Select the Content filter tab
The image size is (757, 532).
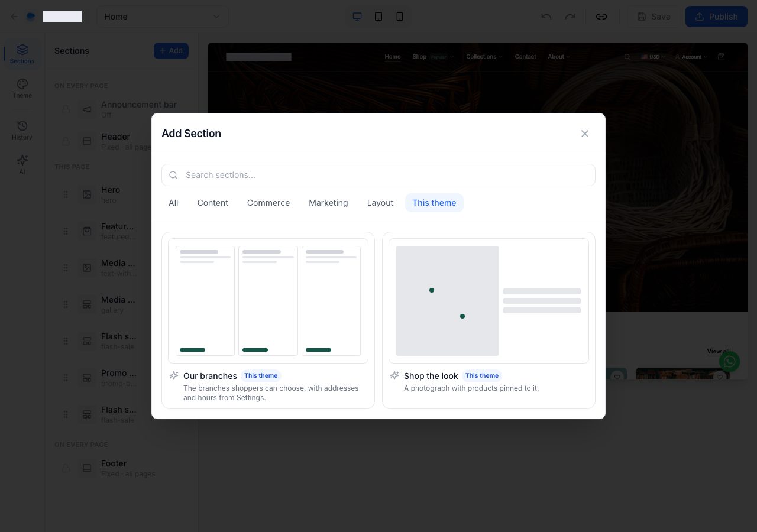pyautogui.click(x=212, y=203)
